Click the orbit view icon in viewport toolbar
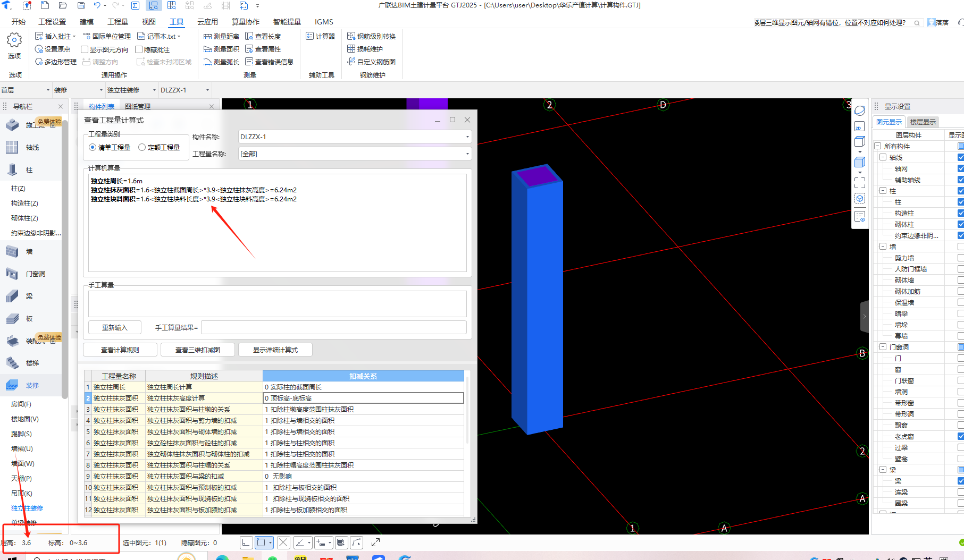This screenshot has width=964, height=560. tap(859, 111)
